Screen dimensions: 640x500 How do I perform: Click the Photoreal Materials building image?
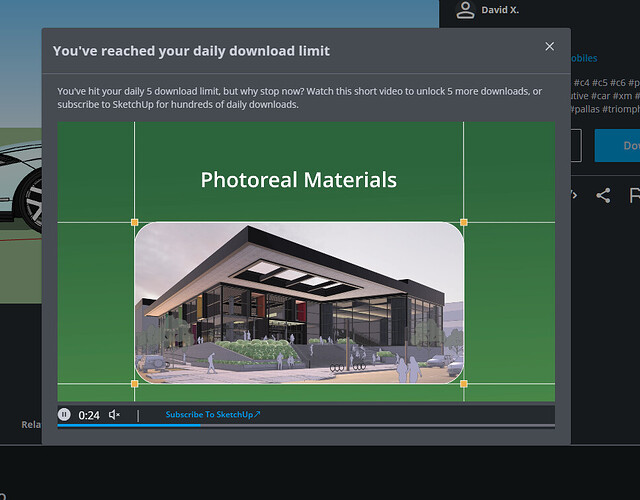coord(299,302)
